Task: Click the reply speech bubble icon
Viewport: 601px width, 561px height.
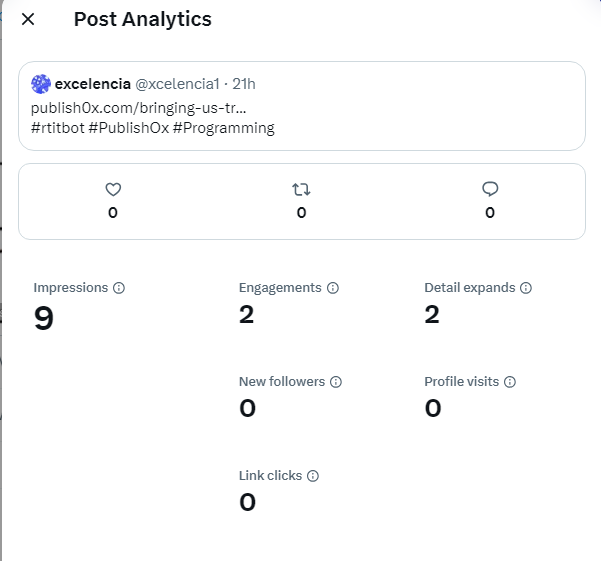Action: [x=490, y=189]
